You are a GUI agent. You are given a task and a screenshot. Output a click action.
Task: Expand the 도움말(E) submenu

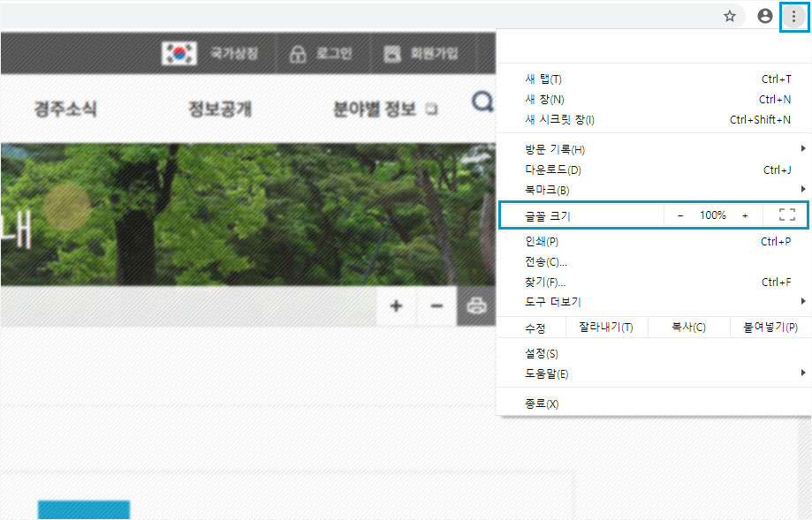tap(654, 374)
